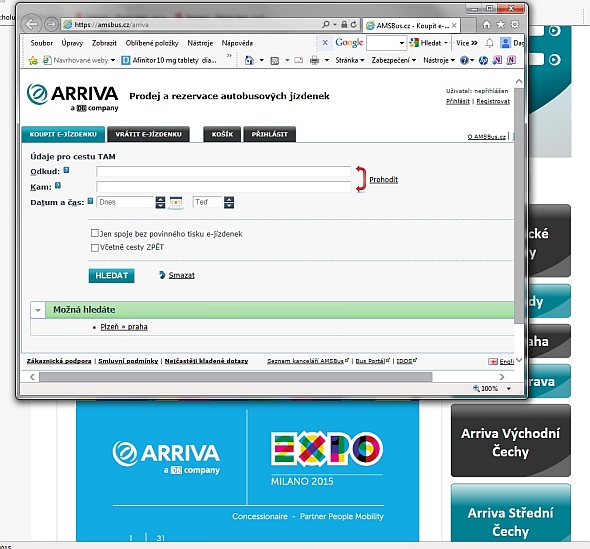Collapse the Možná hledáte section arrow
Viewport: 590px width, 549px height.
coord(38,310)
